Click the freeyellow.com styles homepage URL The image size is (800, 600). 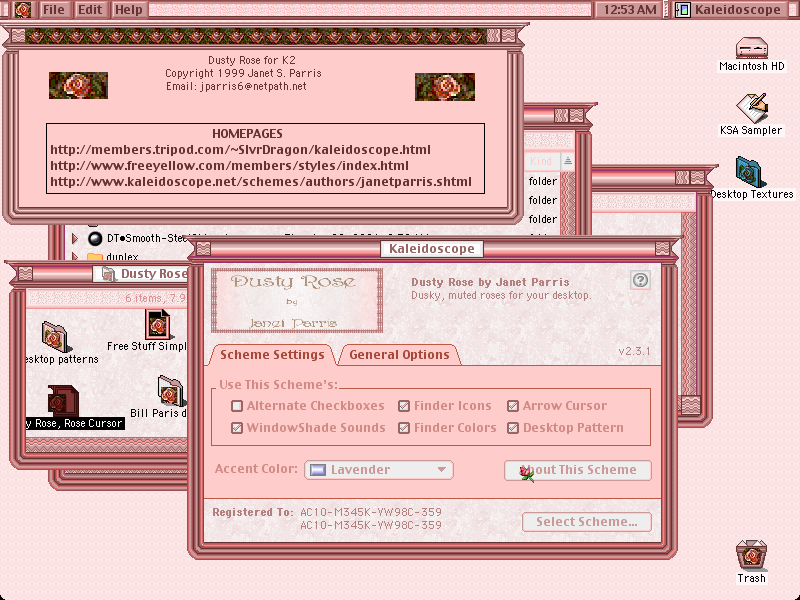click(229, 166)
